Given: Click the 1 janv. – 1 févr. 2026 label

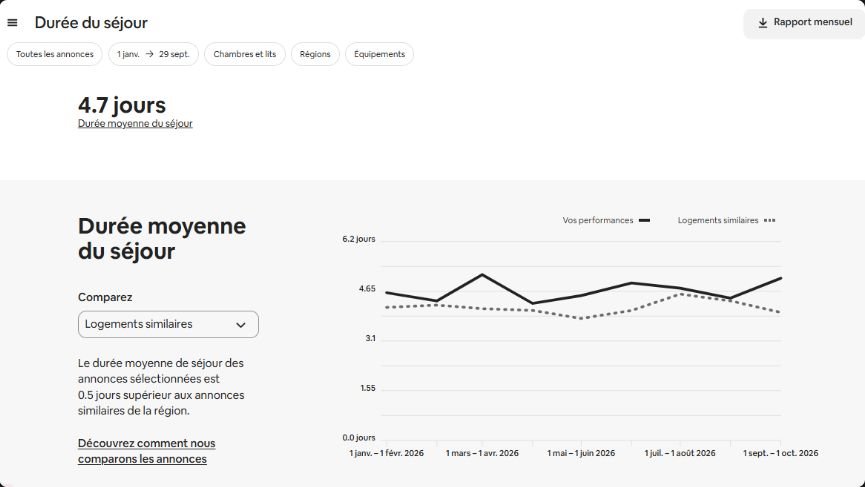Looking at the screenshot, I should coord(386,453).
